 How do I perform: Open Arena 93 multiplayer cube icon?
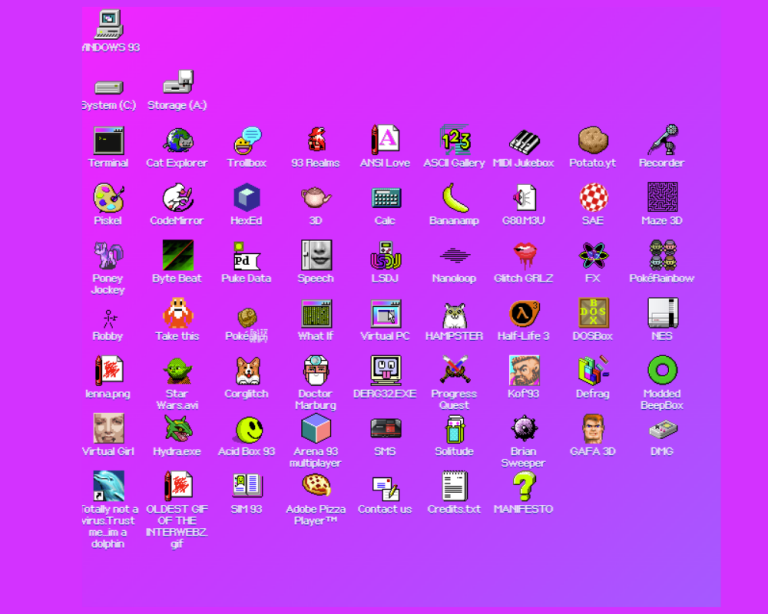coord(316,428)
